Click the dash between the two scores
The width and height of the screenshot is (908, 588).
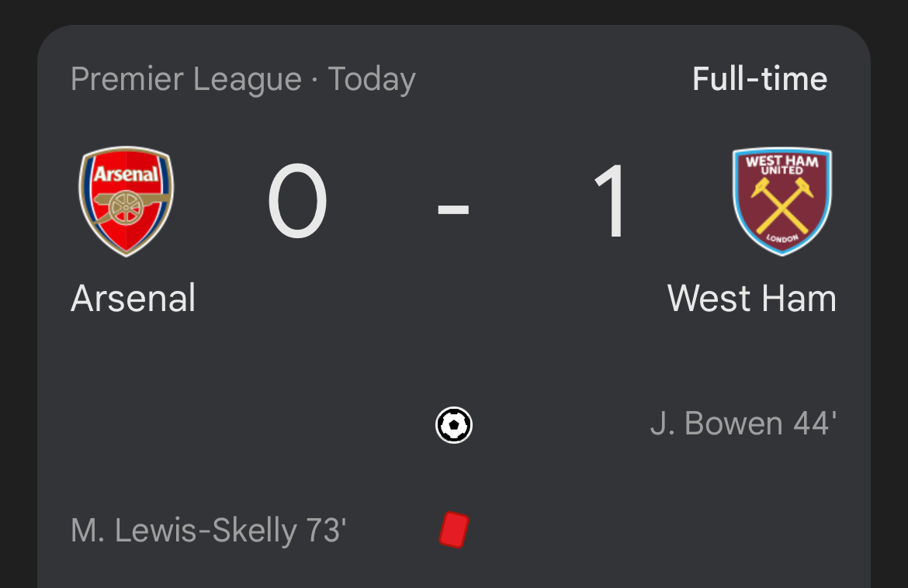(x=453, y=208)
